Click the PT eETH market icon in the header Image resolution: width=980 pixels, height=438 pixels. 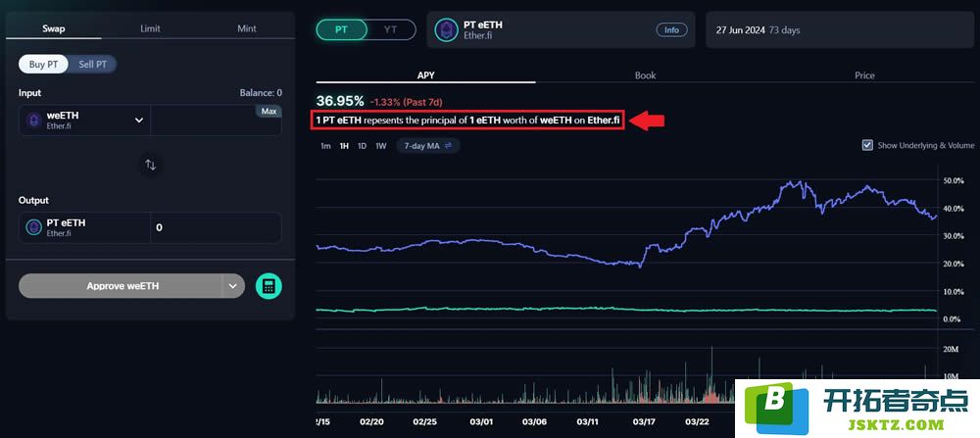click(446, 30)
